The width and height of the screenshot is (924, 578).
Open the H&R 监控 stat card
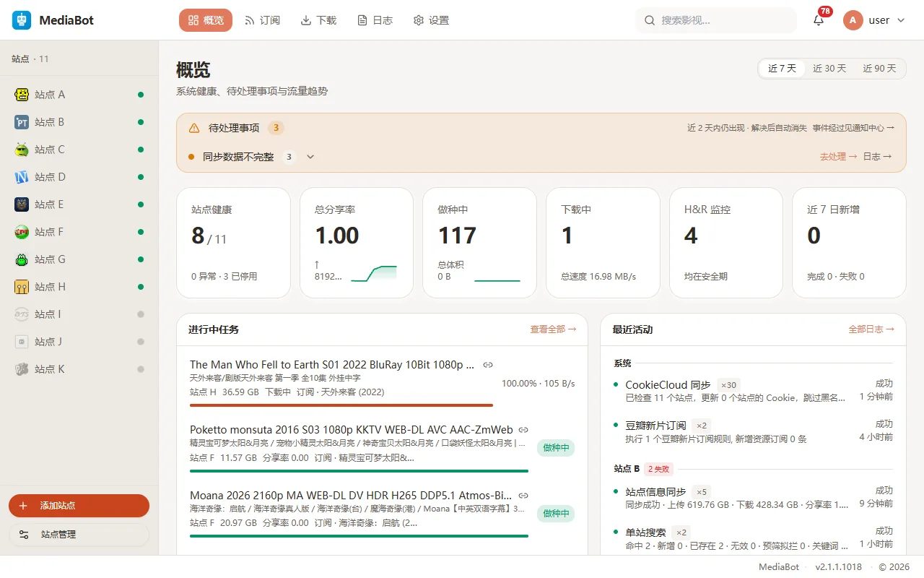(726, 243)
